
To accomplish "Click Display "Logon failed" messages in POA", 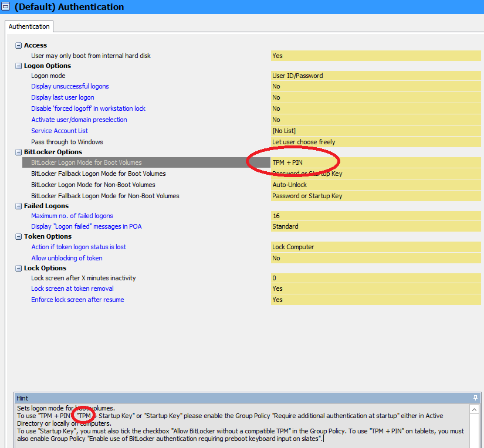I will click(x=86, y=226).
